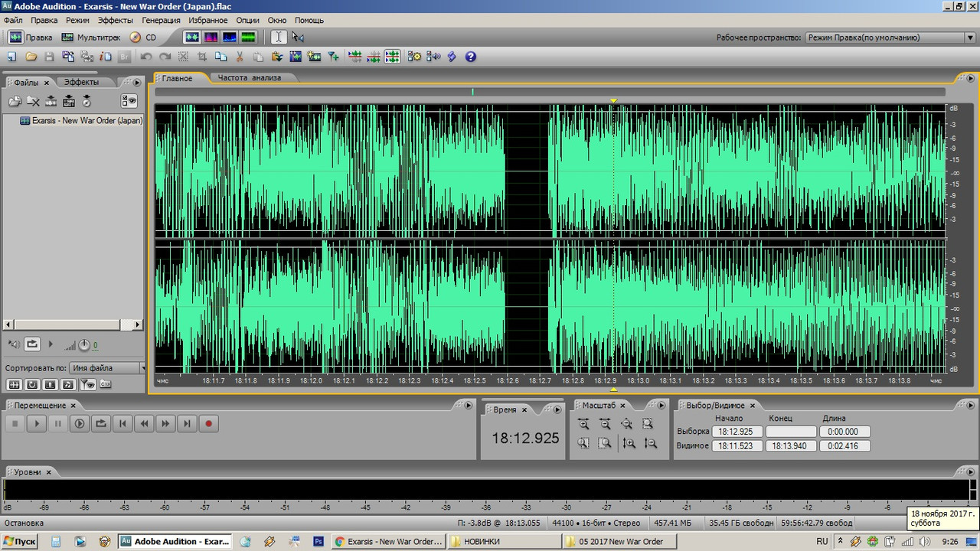Screen dimensions: 980x551
Task: Zoom Out Horizontally in Масштаб panel
Action: 605,424
